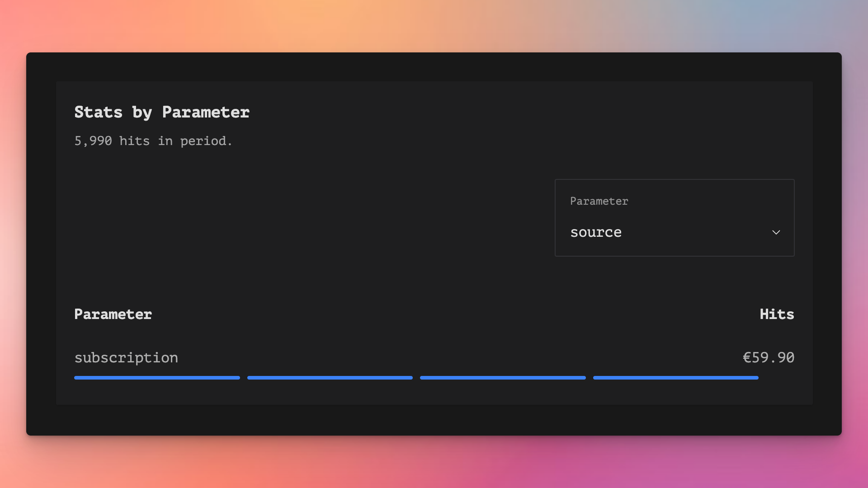The image size is (868, 488).
Task: Click the Stats by Parameter heading
Action: pos(162,112)
